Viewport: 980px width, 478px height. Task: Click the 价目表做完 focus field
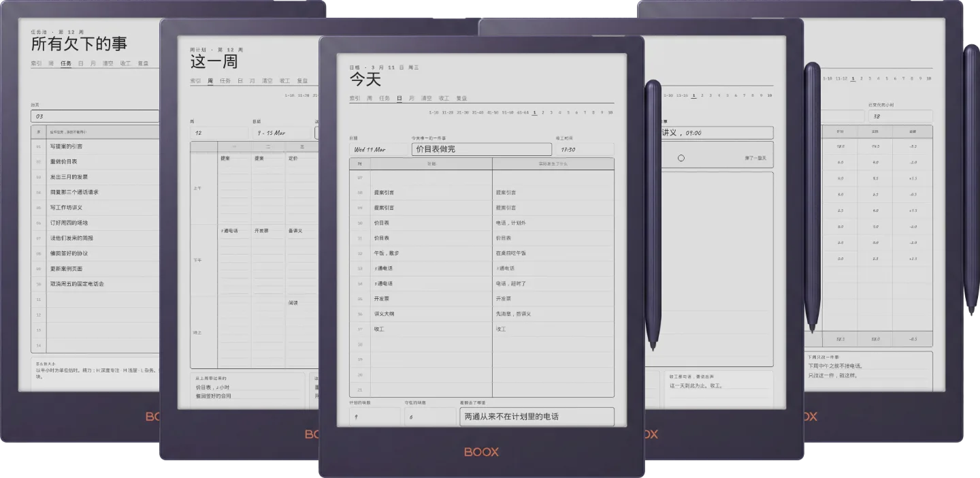(482, 149)
